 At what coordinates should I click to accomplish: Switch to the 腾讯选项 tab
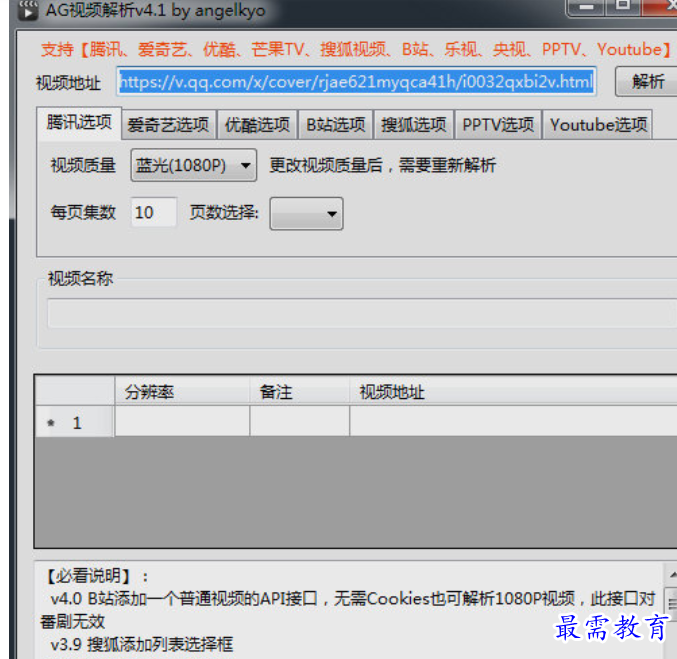[x=79, y=123]
